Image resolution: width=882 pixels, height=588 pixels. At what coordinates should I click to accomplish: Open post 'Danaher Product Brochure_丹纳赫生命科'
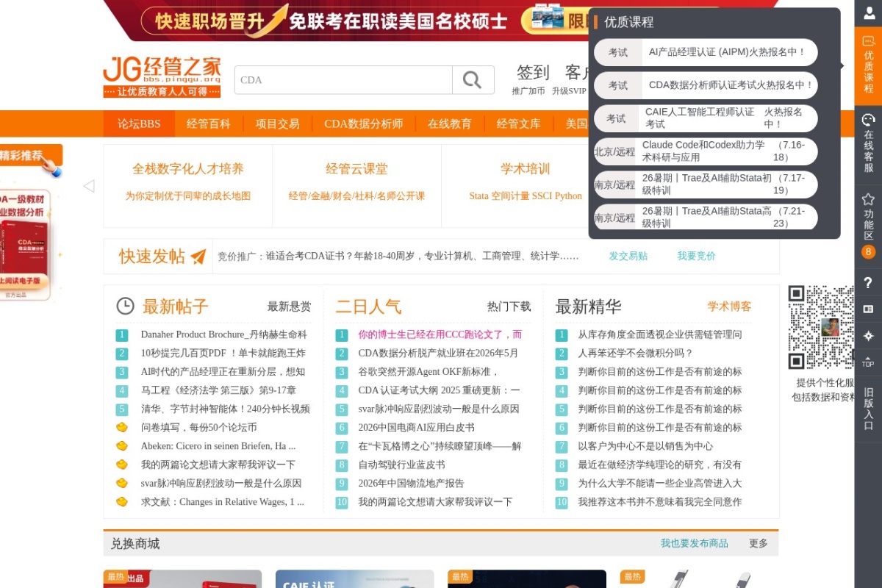(223, 334)
